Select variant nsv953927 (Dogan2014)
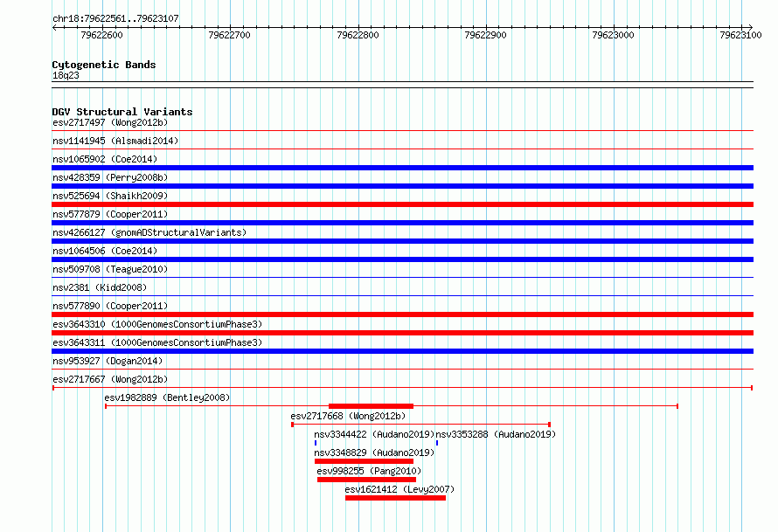The height and width of the screenshot is (532, 778). tap(108, 361)
